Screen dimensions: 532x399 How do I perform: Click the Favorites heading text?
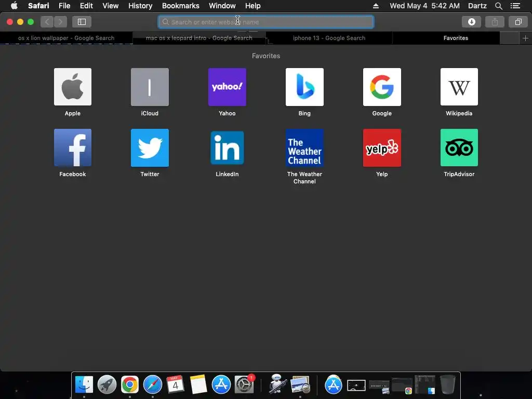pos(266,56)
